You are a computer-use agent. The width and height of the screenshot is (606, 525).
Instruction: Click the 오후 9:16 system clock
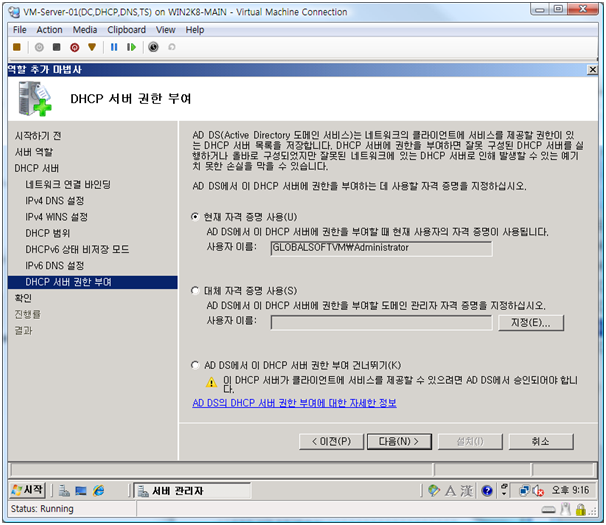point(570,490)
